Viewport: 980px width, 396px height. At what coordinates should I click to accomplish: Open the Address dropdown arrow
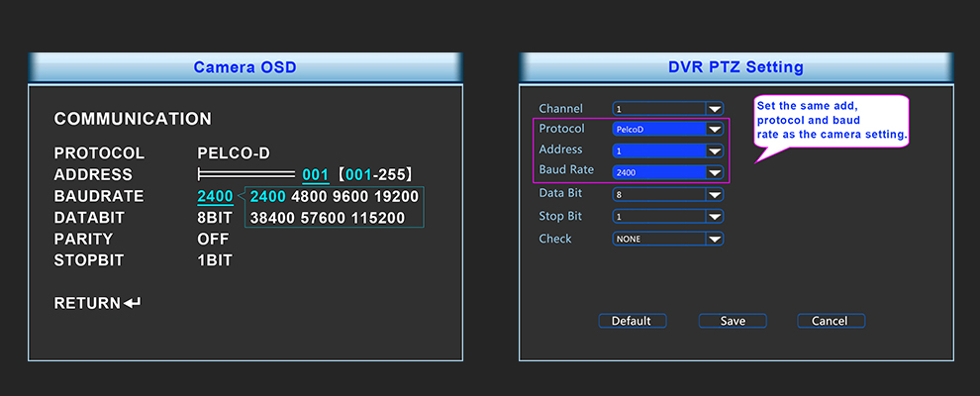pyautogui.click(x=714, y=150)
